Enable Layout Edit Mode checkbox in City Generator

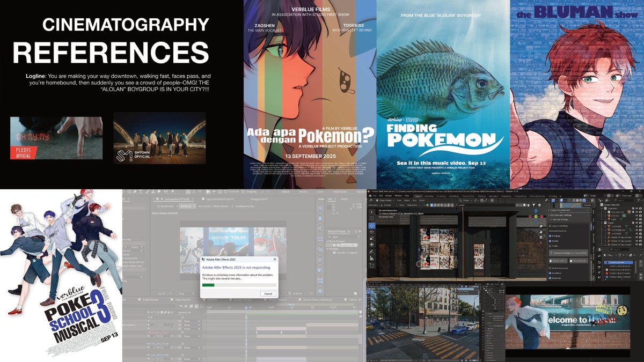point(550,226)
